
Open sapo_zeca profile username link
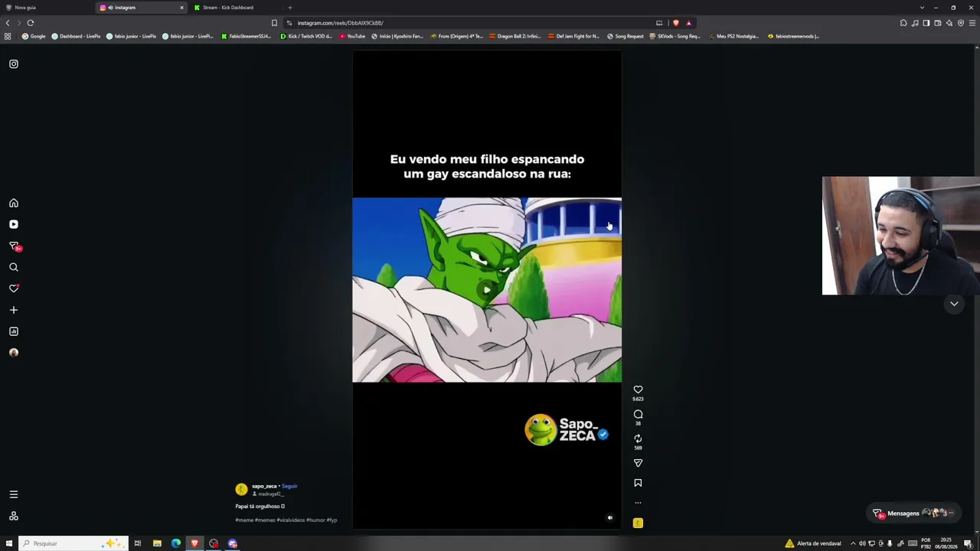(x=264, y=486)
